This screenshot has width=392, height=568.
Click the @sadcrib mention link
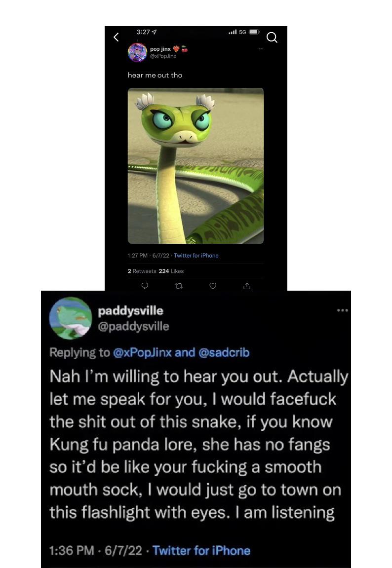[224, 352]
